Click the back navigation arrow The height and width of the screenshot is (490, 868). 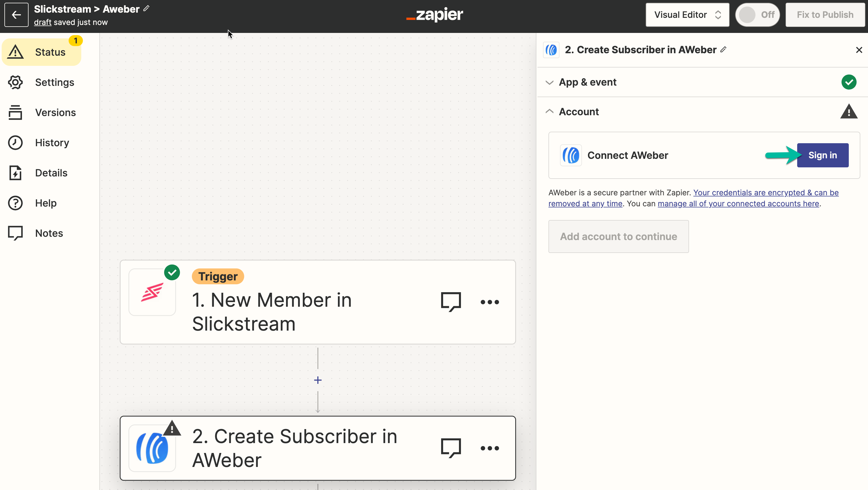coord(16,15)
